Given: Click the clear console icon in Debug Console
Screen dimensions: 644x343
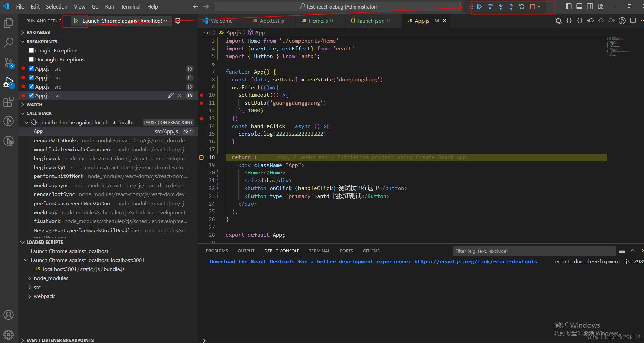Looking at the screenshot, I should (622, 251).
